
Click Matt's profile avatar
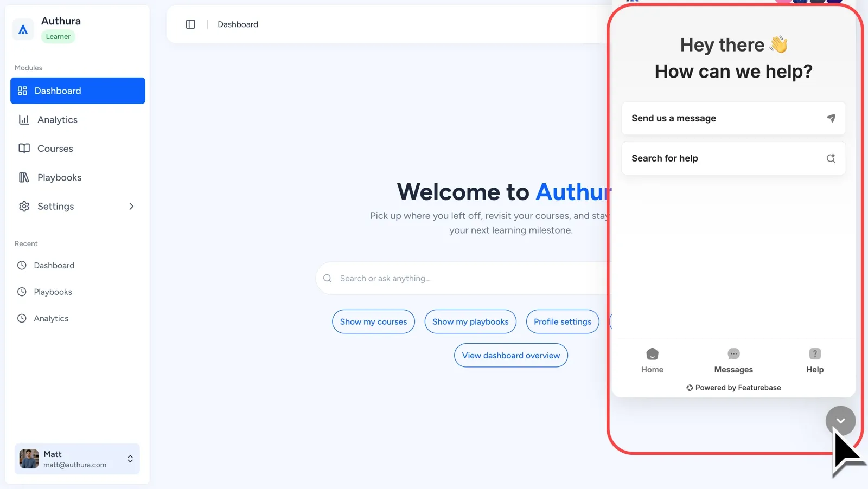click(29, 459)
